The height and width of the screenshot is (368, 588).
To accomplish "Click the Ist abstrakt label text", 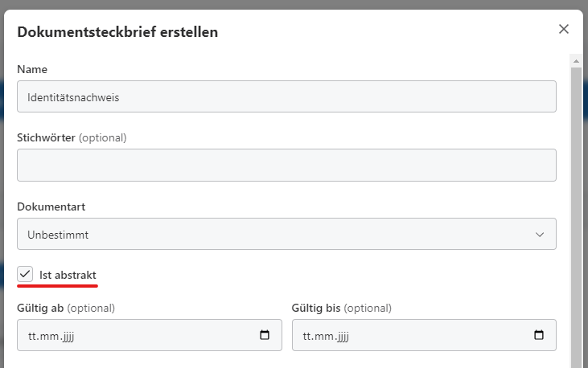I will click(68, 275).
